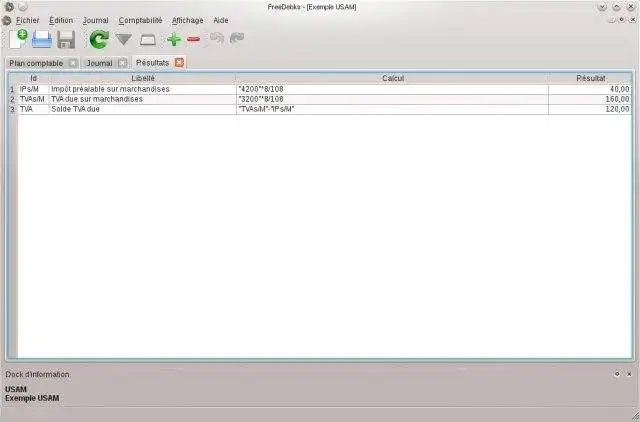
Task: Click the Id column header
Action: [x=33, y=78]
